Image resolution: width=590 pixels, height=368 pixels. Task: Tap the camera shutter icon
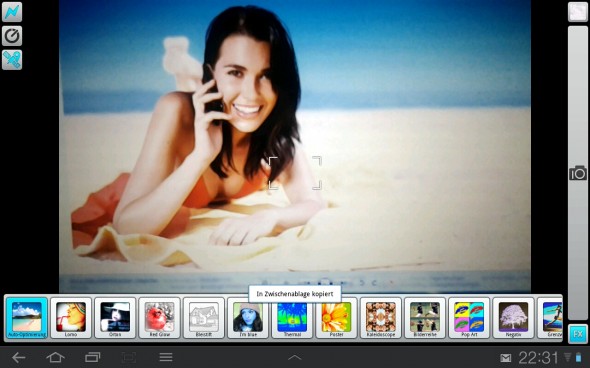[x=578, y=173]
